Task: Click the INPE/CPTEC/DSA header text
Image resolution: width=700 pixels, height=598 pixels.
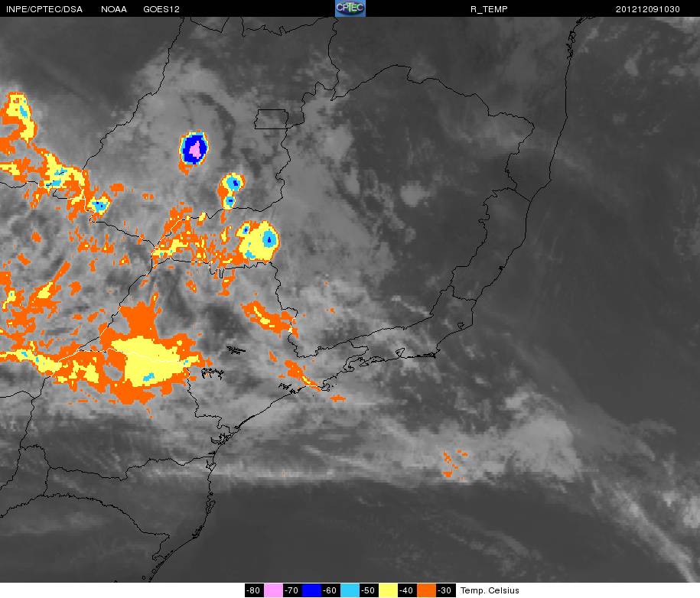Action: [x=44, y=9]
